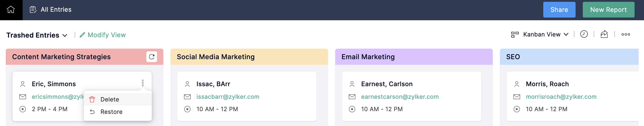Click the All Entries clipboard icon

(x=33, y=10)
